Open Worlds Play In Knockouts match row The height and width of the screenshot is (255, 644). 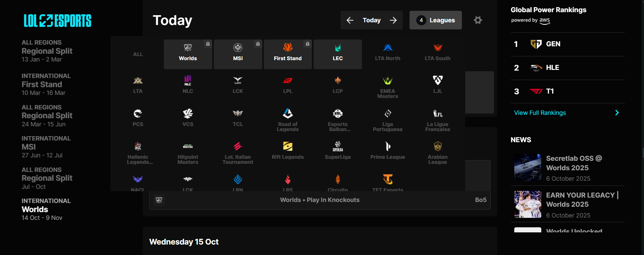pos(320,200)
